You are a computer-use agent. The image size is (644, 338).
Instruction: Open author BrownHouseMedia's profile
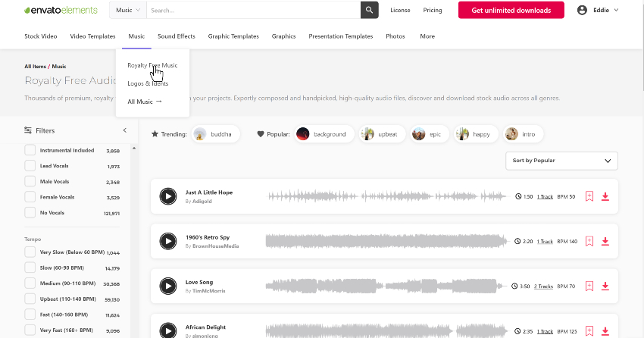216,246
